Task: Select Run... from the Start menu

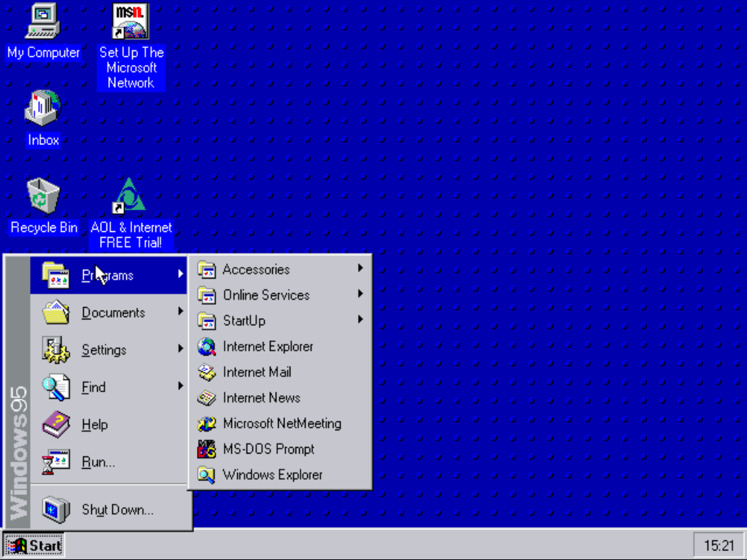Action: [x=109, y=462]
